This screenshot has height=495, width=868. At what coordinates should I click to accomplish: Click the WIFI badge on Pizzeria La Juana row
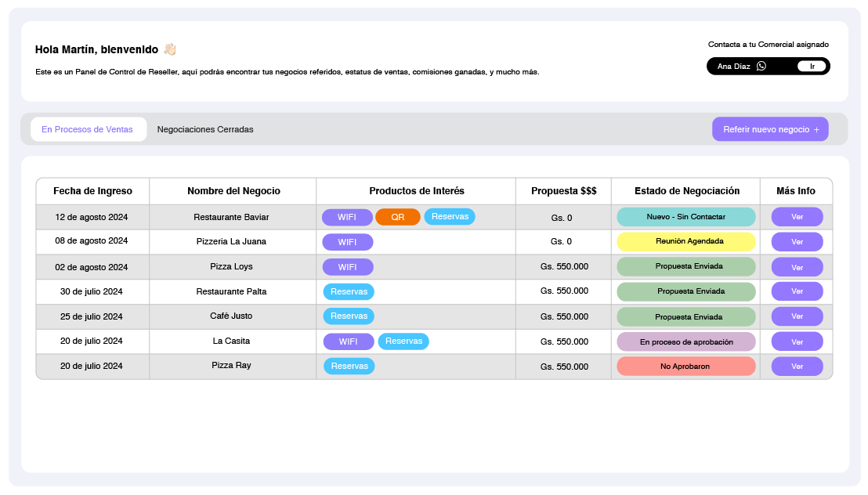tap(347, 241)
